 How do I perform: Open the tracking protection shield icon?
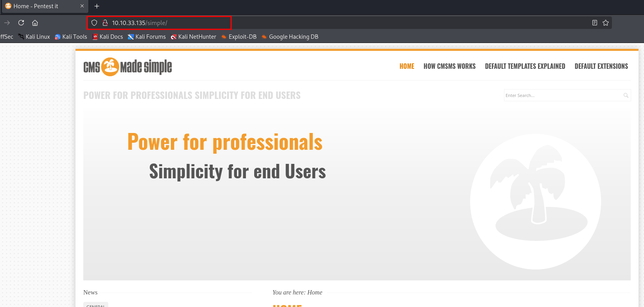pyautogui.click(x=94, y=23)
